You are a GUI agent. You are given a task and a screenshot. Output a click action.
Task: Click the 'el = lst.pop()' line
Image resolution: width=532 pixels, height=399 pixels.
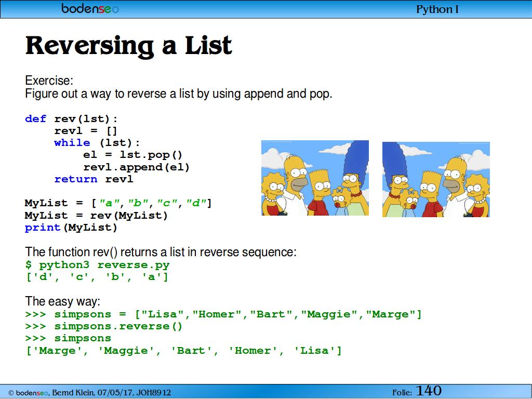click(x=133, y=155)
